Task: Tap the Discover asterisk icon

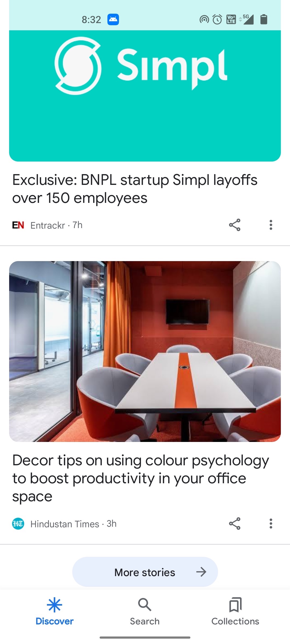Action: 54,605
